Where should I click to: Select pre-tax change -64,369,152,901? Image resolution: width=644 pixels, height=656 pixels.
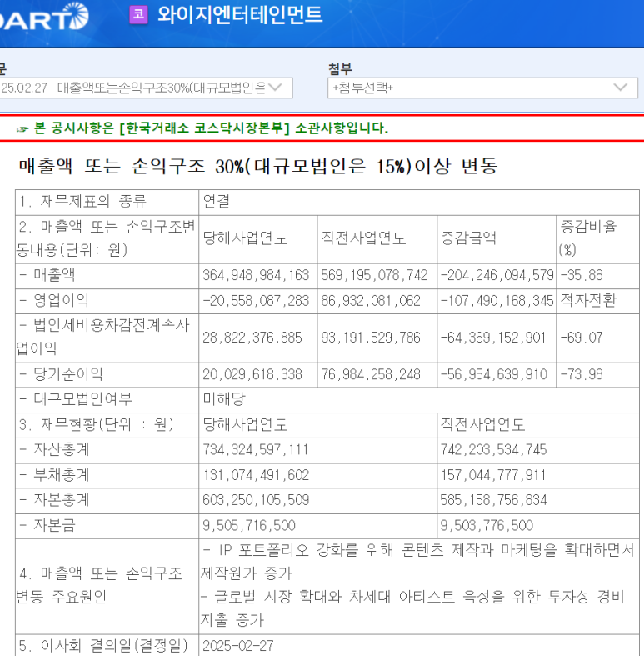click(x=493, y=338)
